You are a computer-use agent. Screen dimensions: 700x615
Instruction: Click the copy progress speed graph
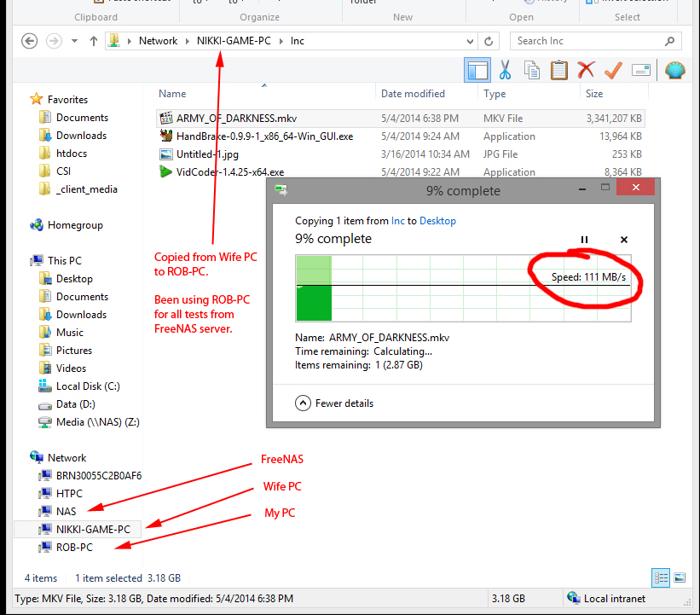[x=463, y=288]
